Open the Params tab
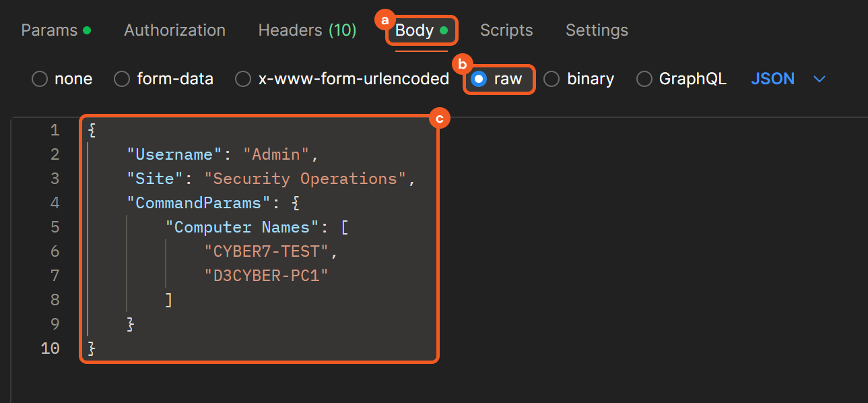Image resolution: width=868 pixels, height=403 pixels. (55, 30)
